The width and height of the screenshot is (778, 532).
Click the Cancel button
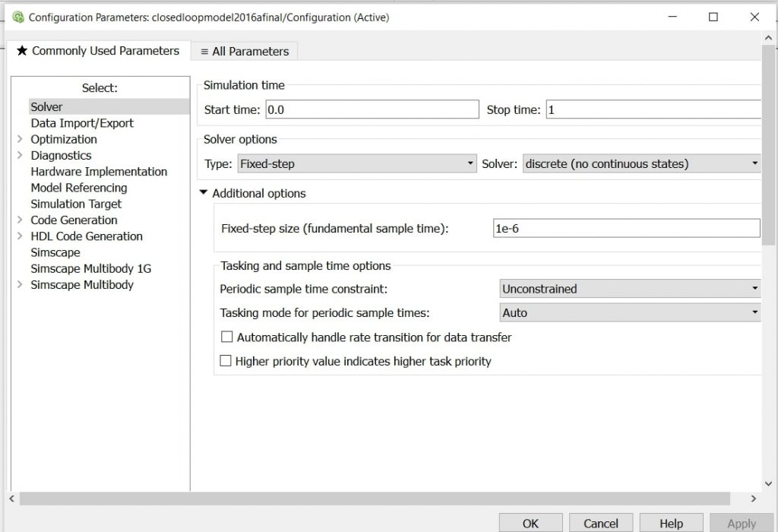pos(601,523)
